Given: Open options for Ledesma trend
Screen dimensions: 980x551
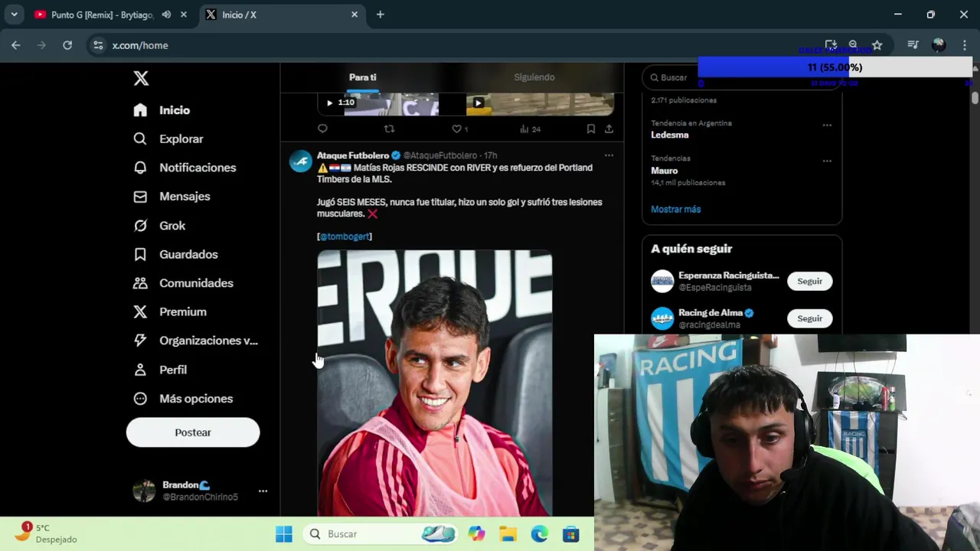Looking at the screenshot, I should coord(827,125).
